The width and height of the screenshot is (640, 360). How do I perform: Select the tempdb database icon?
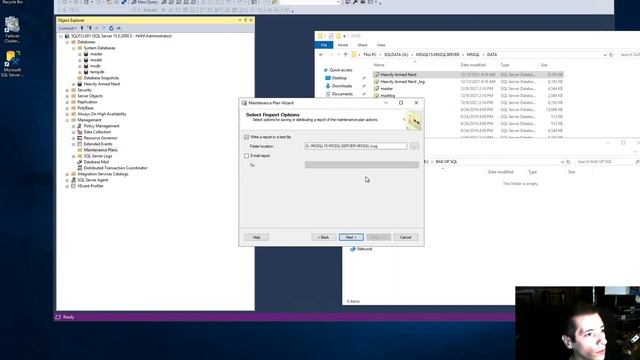86,72
